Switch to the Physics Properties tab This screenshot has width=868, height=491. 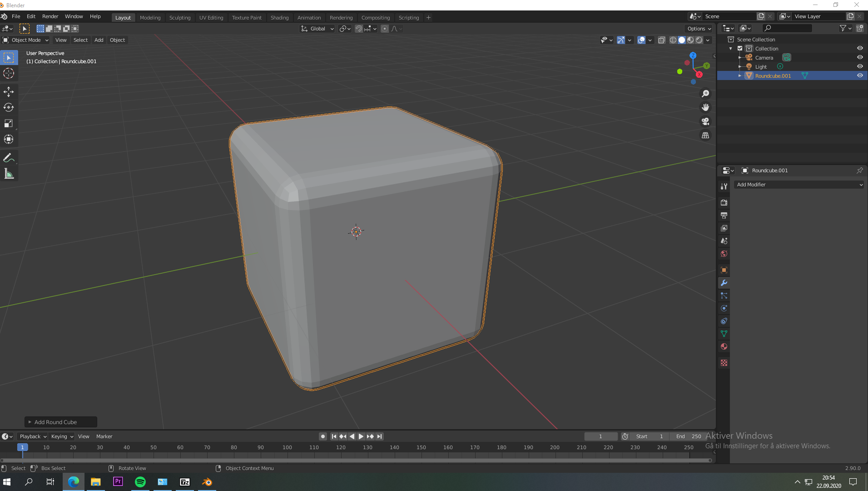[724, 308]
